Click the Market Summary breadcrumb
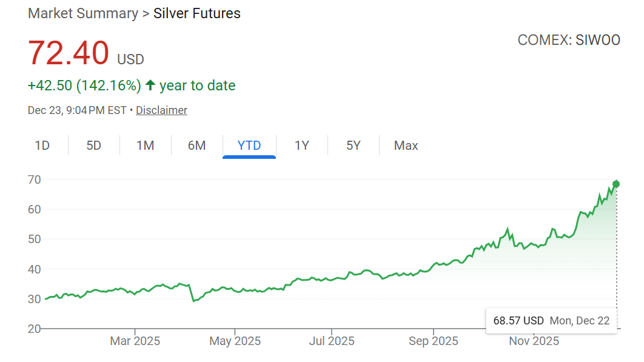Image resolution: width=644 pixels, height=362 pixels. [83, 13]
